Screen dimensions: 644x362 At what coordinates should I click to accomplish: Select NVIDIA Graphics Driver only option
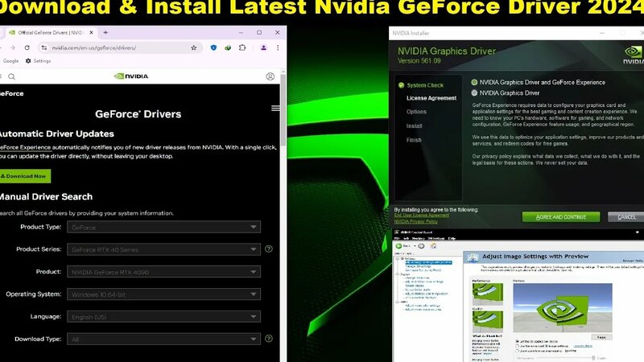tap(474, 93)
